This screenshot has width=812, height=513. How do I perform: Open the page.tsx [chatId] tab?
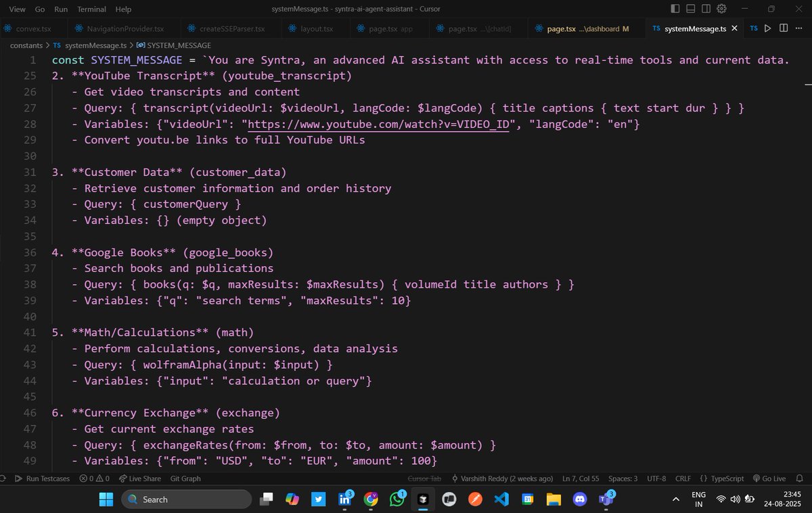(478, 29)
